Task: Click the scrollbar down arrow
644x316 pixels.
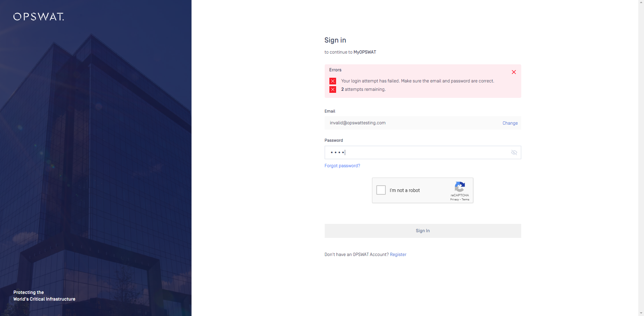Action: click(x=641, y=313)
